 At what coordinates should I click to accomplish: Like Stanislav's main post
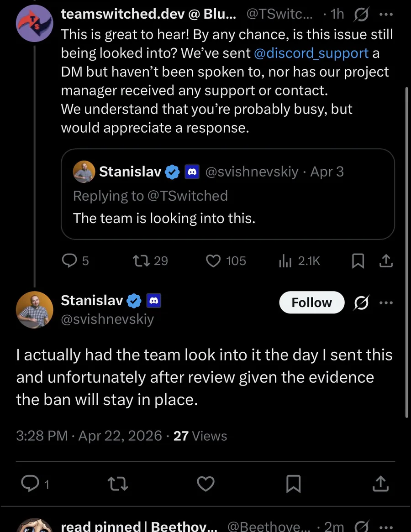coord(205,484)
